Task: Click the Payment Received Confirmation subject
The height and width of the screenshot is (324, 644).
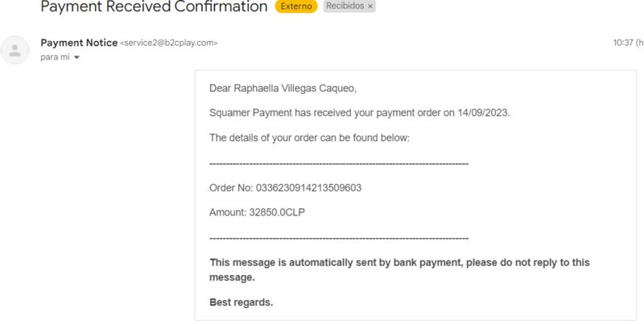Action: click(154, 6)
